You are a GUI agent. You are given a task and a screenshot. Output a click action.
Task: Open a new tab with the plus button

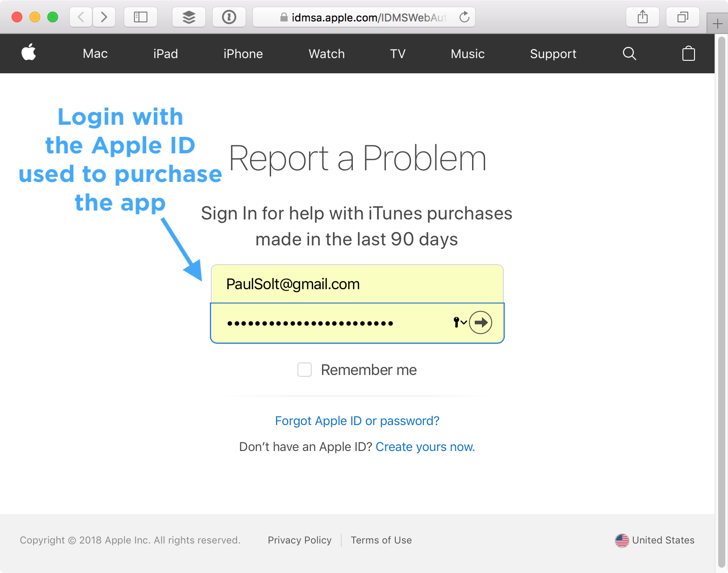(717, 23)
